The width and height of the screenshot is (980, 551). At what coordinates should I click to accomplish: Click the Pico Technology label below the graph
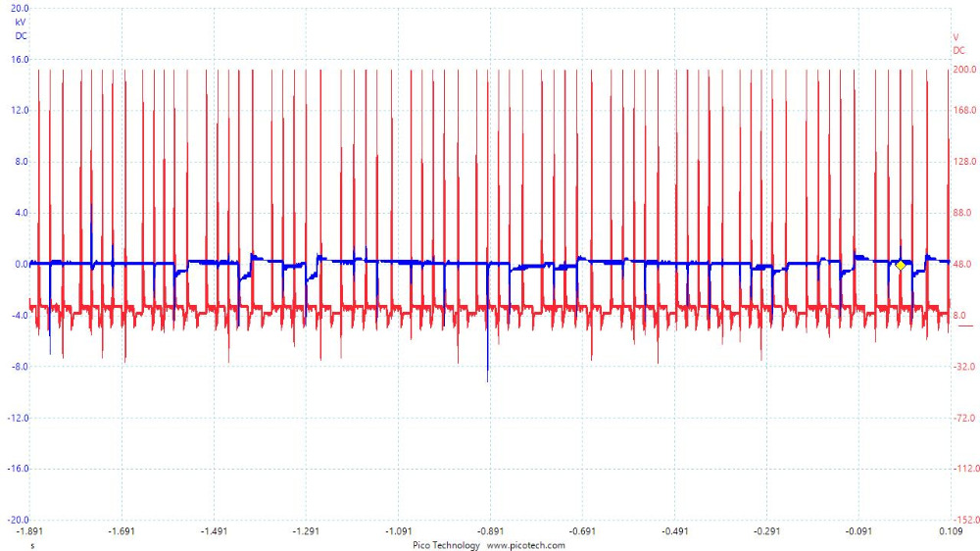click(x=446, y=545)
